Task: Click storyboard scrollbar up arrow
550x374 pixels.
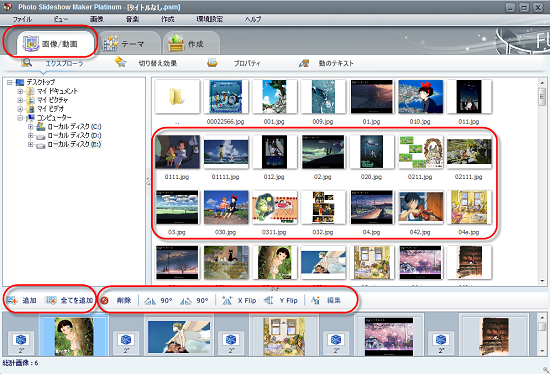Action: click(542, 318)
